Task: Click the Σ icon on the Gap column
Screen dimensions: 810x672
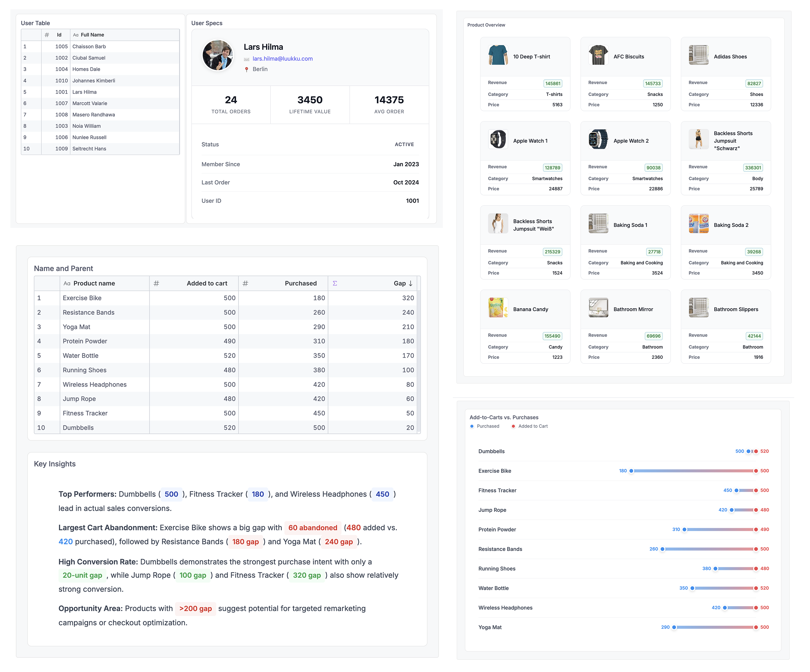Action: point(335,283)
